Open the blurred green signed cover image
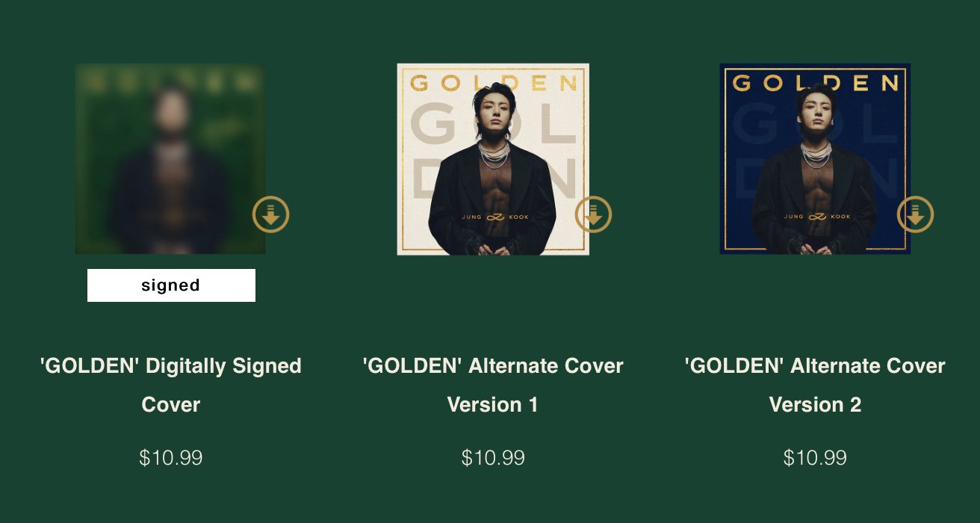 [x=170, y=159]
